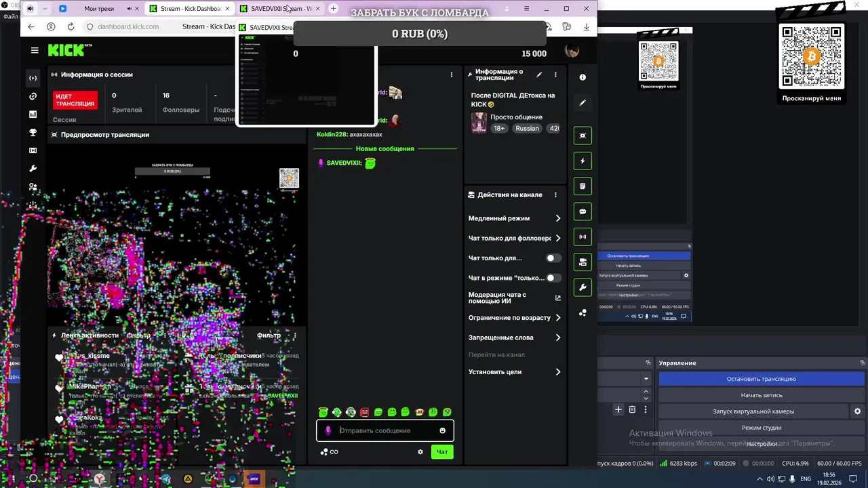Toggle broadcast session widget in right toolbar
The width and height of the screenshot is (868, 488).
pyautogui.click(x=583, y=237)
